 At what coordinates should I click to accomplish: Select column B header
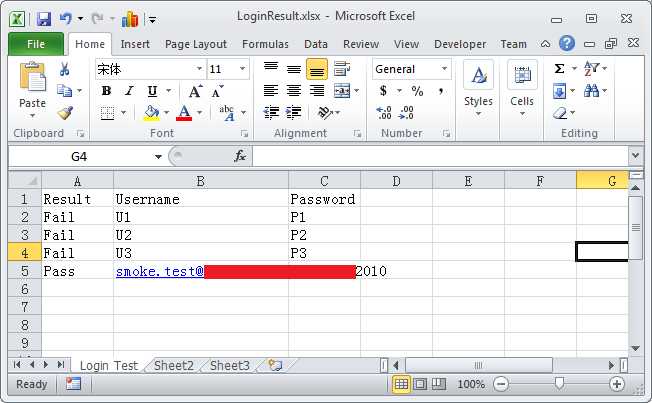pyautogui.click(x=201, y=181)
